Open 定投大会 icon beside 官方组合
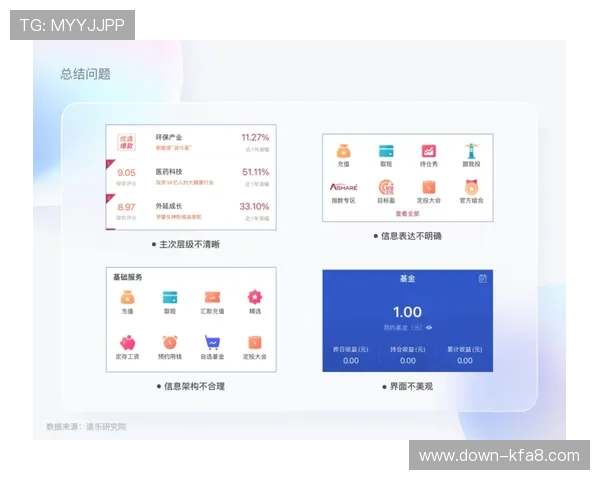This screenshot has height=480, width=600. pyautogui.click(x=429, y=187)
